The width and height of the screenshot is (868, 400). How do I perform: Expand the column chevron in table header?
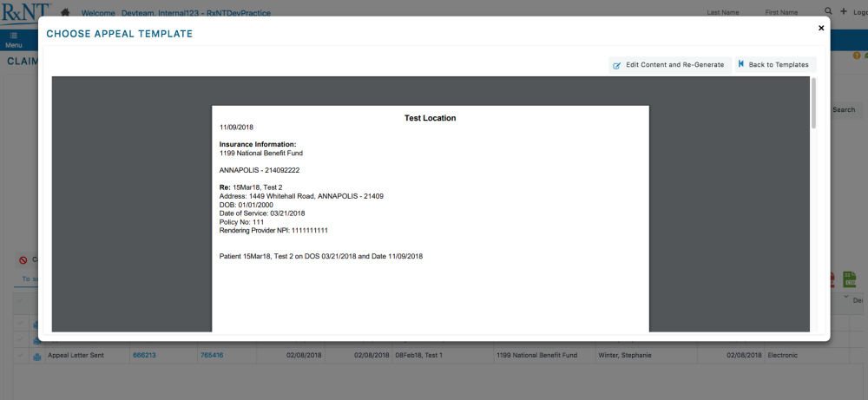(x=845, y=297)
